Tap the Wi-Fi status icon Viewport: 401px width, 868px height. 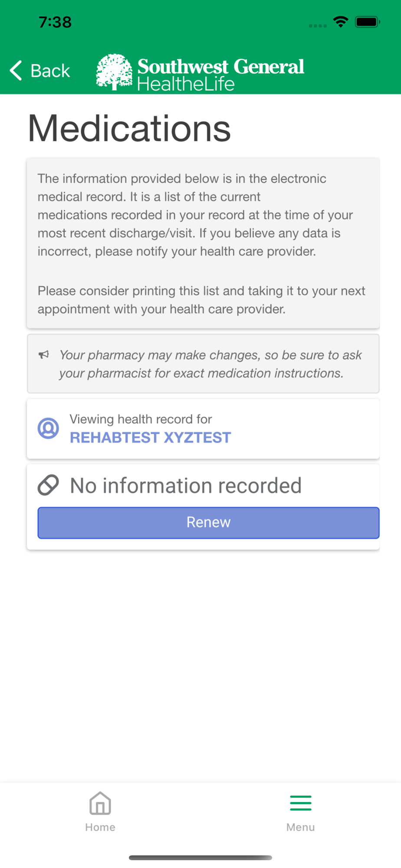(341, 22)
